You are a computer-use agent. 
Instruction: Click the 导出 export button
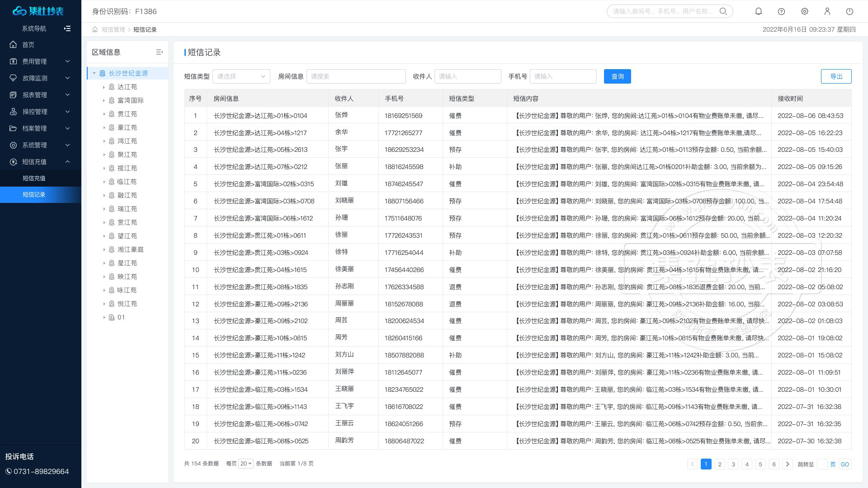point(836,76)
